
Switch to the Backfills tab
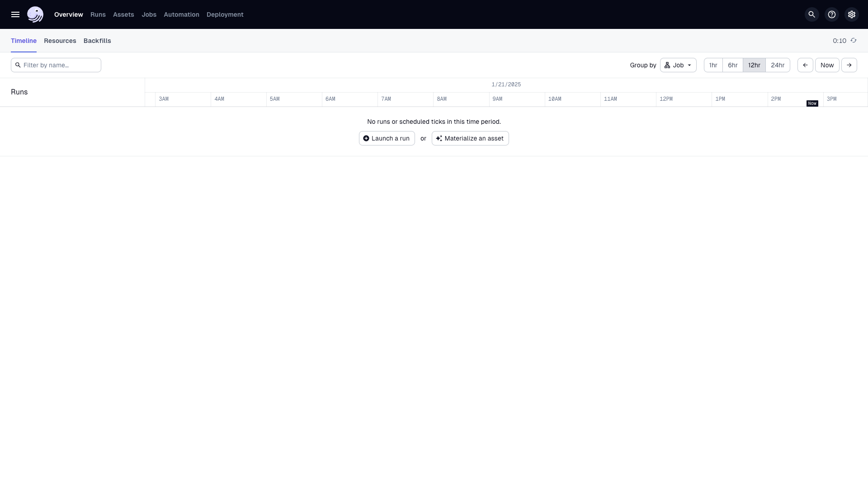click(97, 41)
